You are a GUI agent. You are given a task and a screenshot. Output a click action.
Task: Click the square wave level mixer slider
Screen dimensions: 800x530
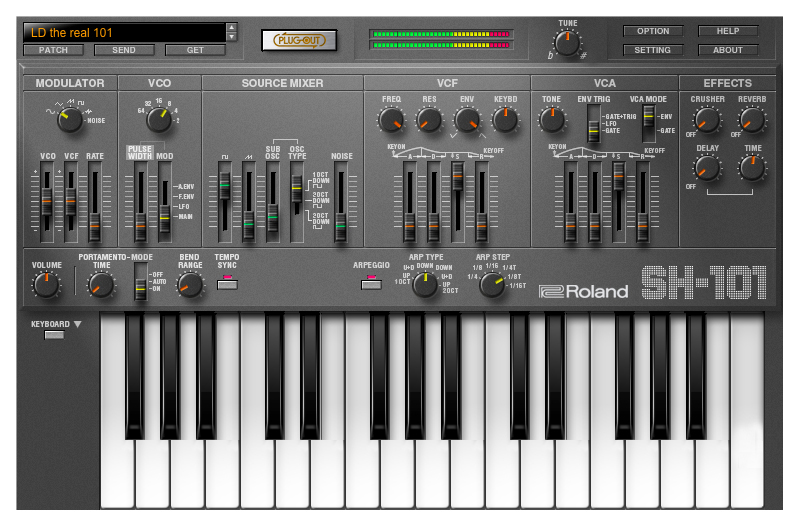coord(224,203)
